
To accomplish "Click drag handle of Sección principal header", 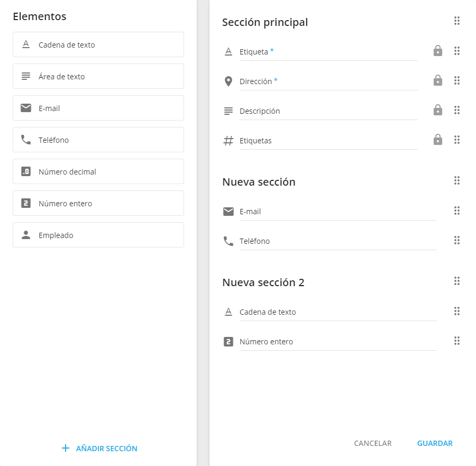I will click(457, 21).
